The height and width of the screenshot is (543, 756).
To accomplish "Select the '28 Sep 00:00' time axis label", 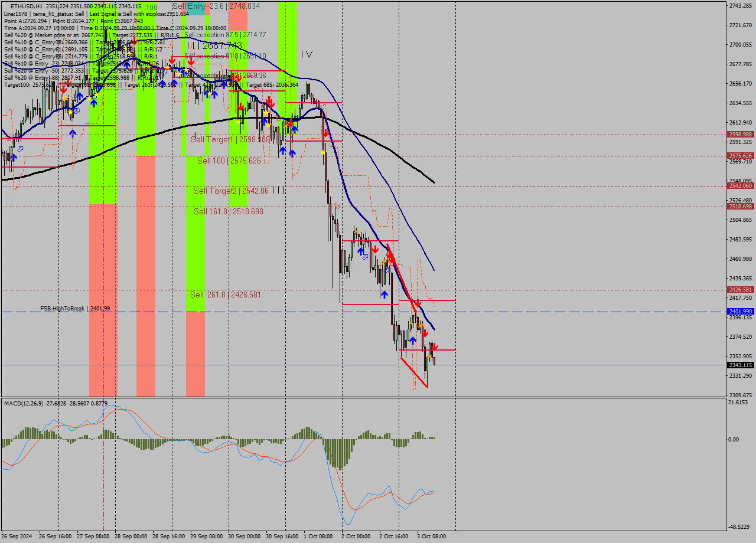I will 131,537.
